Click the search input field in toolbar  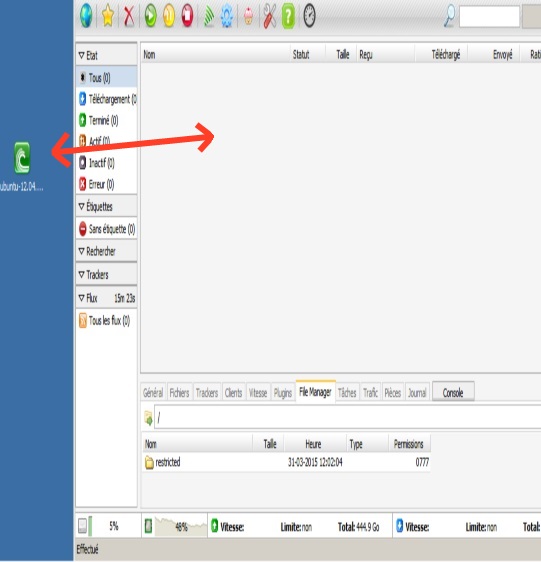pyautogui.click(x=489, y=16)
